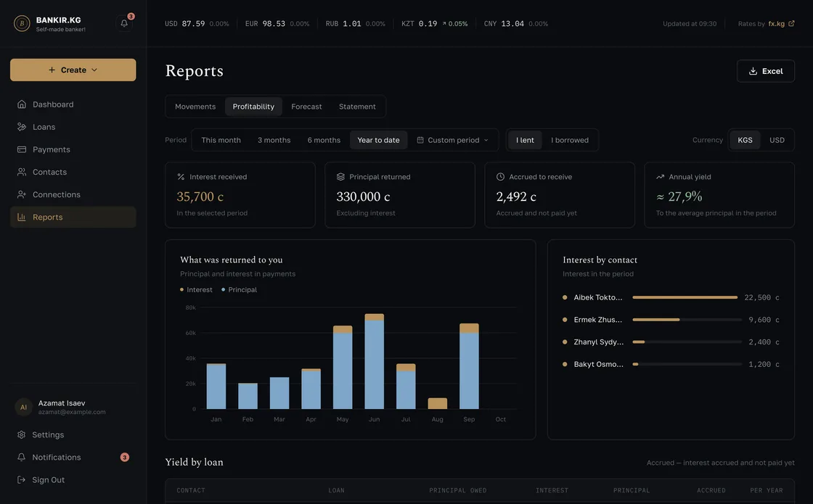Click the PRINCIPAL OWED column header
Image resolution: width=813 pixels, height=504 pixels.
coord(458,490)
